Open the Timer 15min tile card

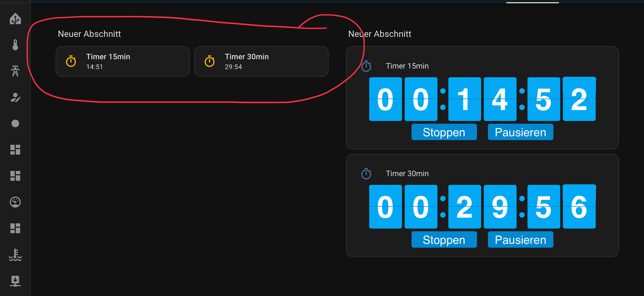click(123, 61)
